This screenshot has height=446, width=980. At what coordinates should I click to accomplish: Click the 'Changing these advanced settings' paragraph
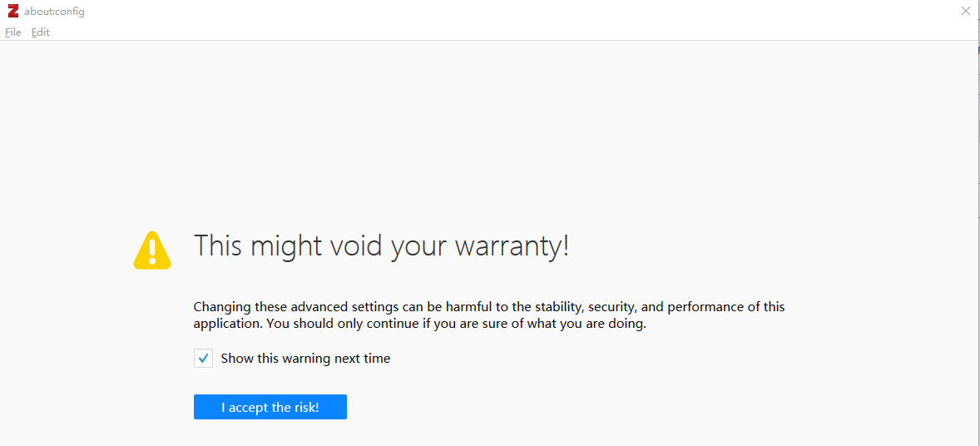click(489, 316)
